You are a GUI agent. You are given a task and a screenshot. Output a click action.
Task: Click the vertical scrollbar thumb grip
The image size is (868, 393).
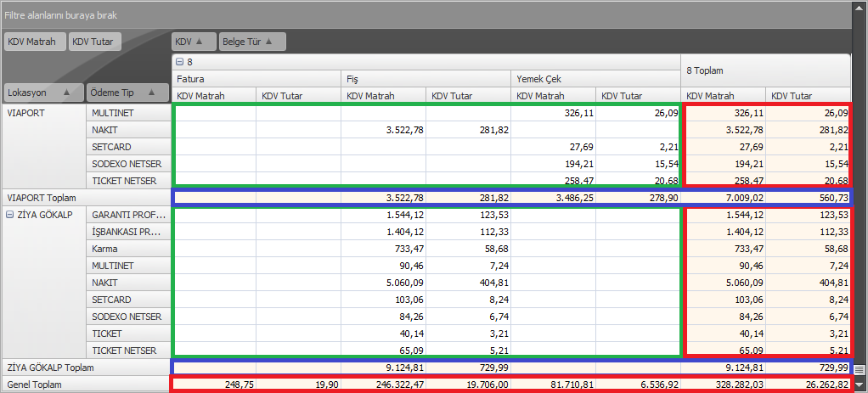click(x=860, y=369)
